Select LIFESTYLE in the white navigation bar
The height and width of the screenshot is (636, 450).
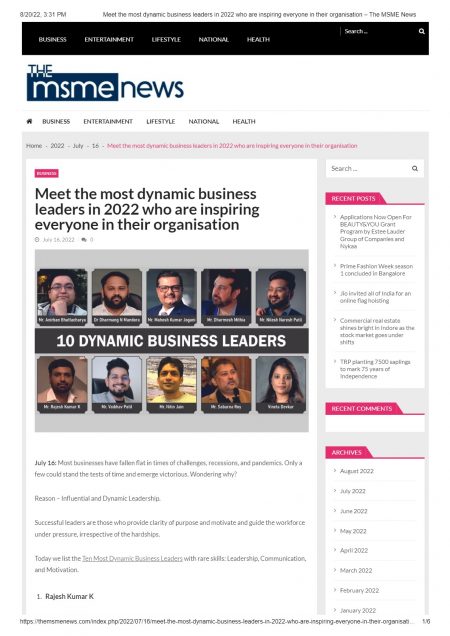coord(161,121)
